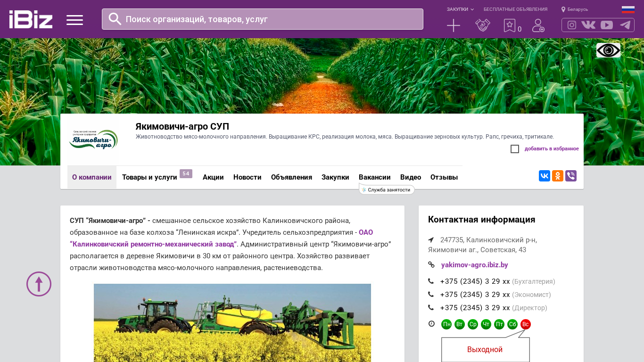
Task: Follow the ОАО Калинковичский ремонтно-механический завод link
Action: point(222,238)
